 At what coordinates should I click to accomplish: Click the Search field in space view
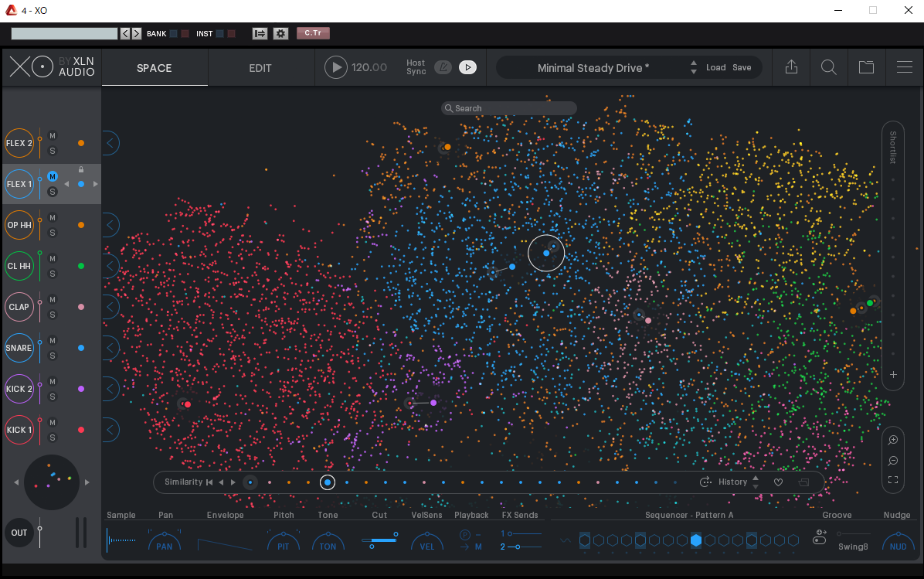tap(509, 108)
